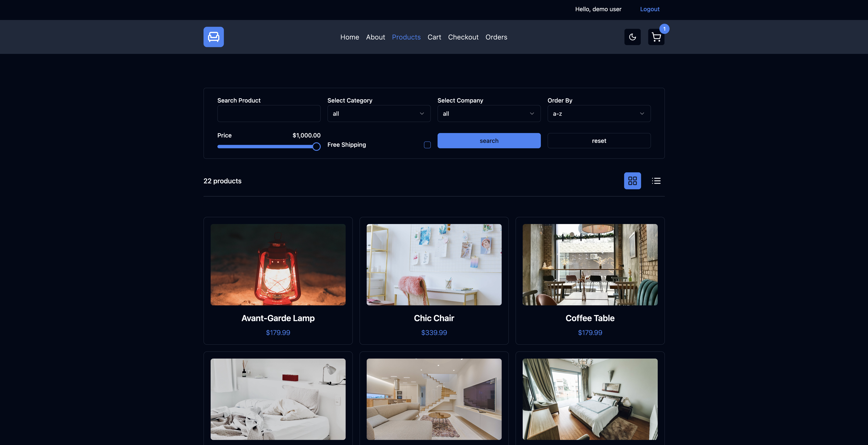Open the white bed product image
The image size is (868, 445).
click(x=278, y=399)
